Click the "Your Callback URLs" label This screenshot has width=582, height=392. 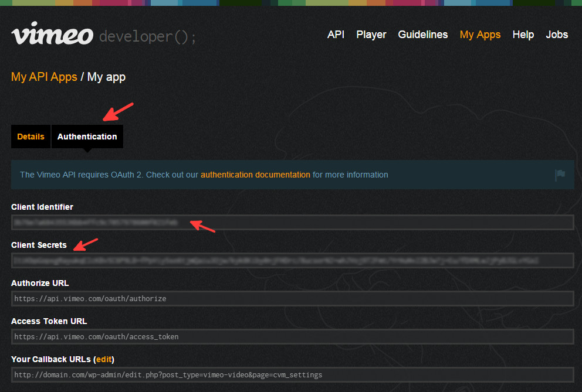click(x=51, y=359)
